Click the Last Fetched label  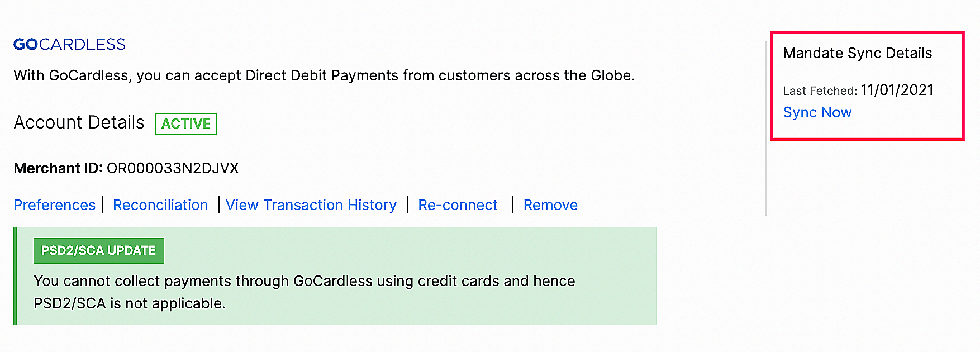(x=819, y=91)
